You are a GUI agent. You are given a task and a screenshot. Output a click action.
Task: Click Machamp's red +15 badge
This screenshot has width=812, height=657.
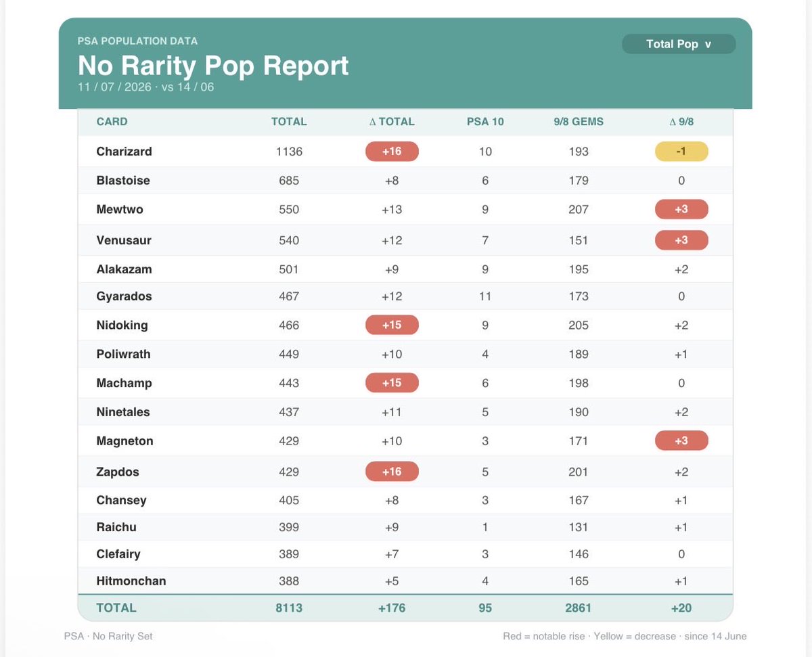point(392,383)
